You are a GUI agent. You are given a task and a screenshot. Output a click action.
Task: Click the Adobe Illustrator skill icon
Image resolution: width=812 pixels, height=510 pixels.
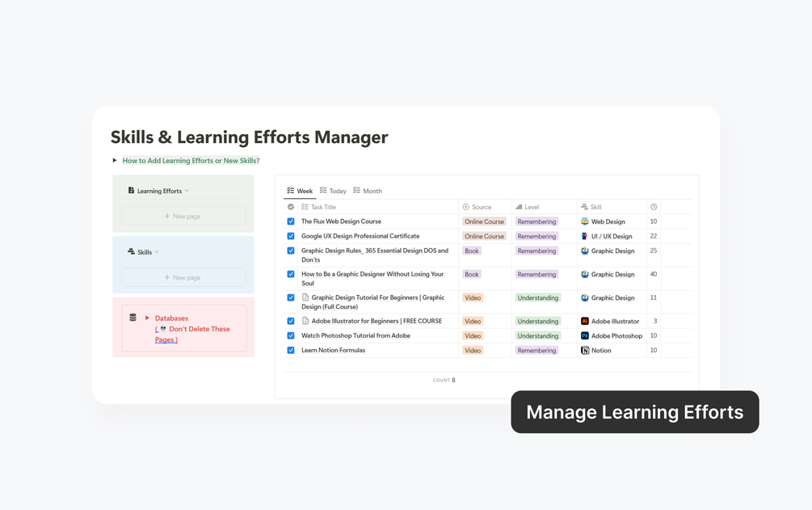click(585, 321)
